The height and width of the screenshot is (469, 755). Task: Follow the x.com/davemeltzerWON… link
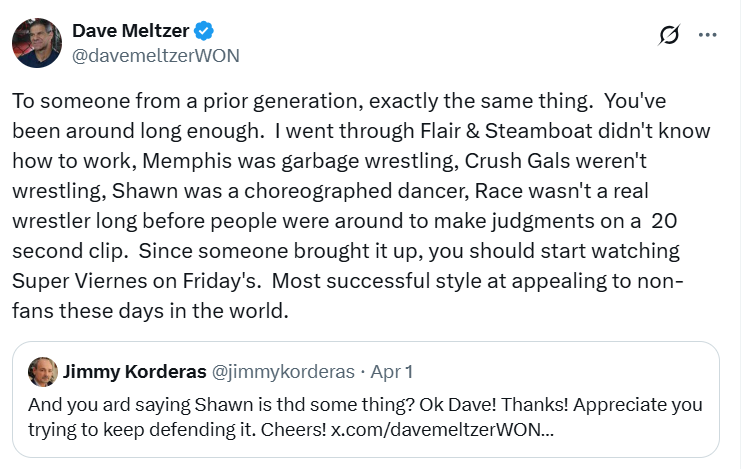443,429
